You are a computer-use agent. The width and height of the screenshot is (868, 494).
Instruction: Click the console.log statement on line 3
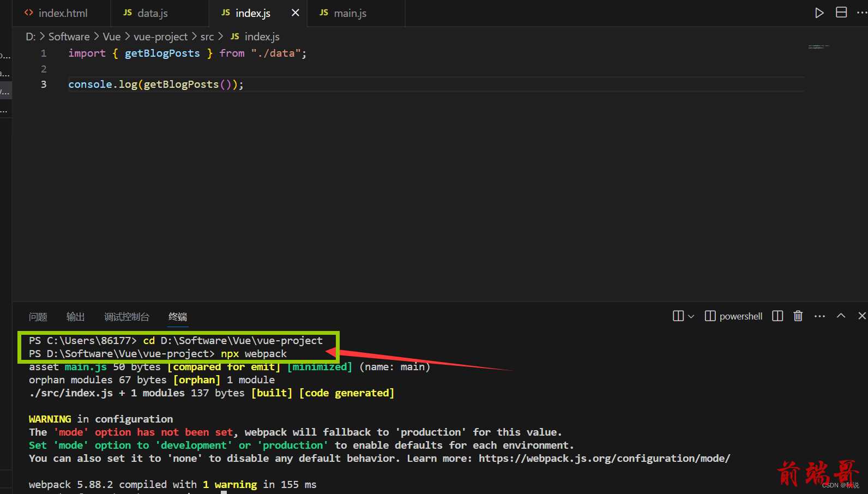point(156,85)
